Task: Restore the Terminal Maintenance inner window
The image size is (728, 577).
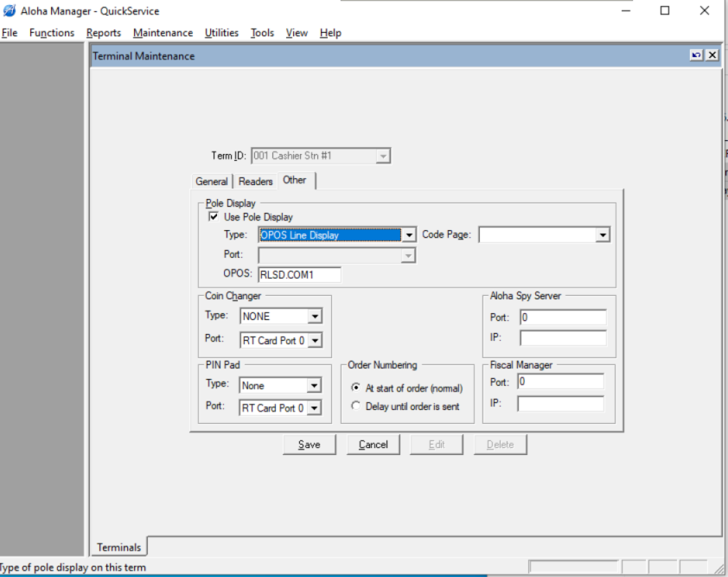Action: tap(696, 54)
